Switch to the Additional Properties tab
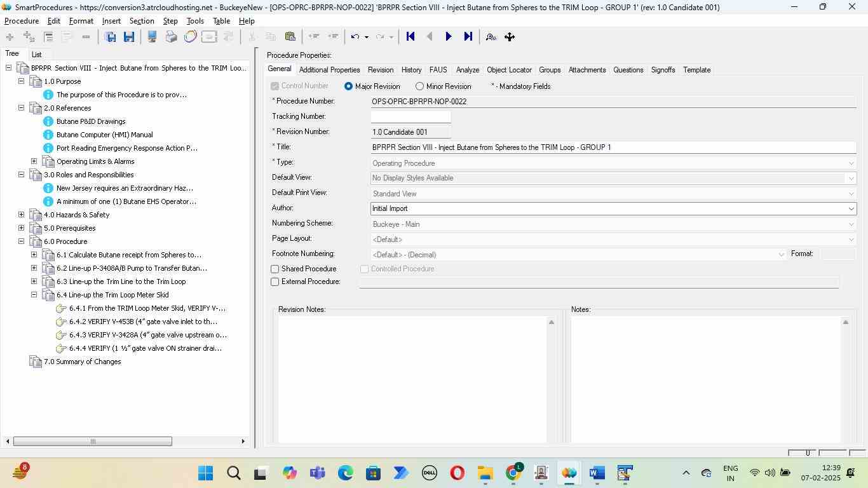This screenshot has height=488, width=868. [329, 70]
